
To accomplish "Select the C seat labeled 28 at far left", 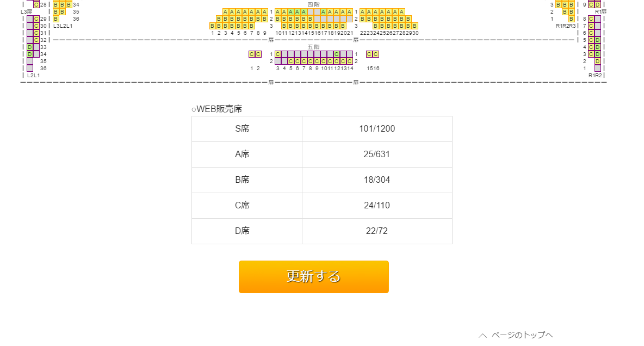I will tap(36, 5).
